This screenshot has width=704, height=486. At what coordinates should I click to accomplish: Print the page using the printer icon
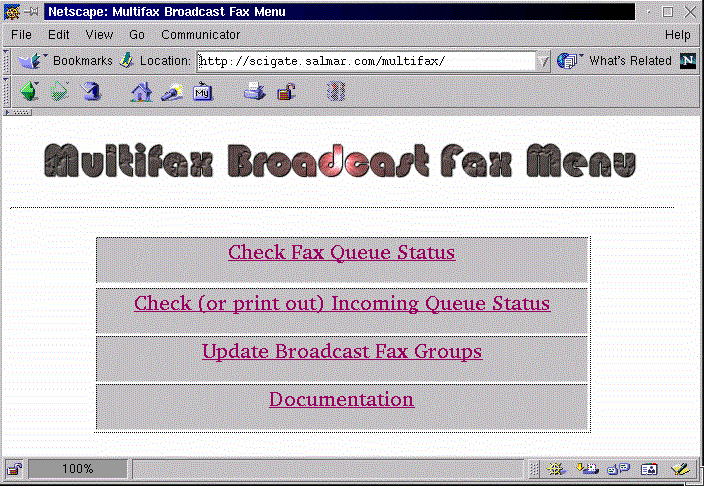(x=254, y=92)
